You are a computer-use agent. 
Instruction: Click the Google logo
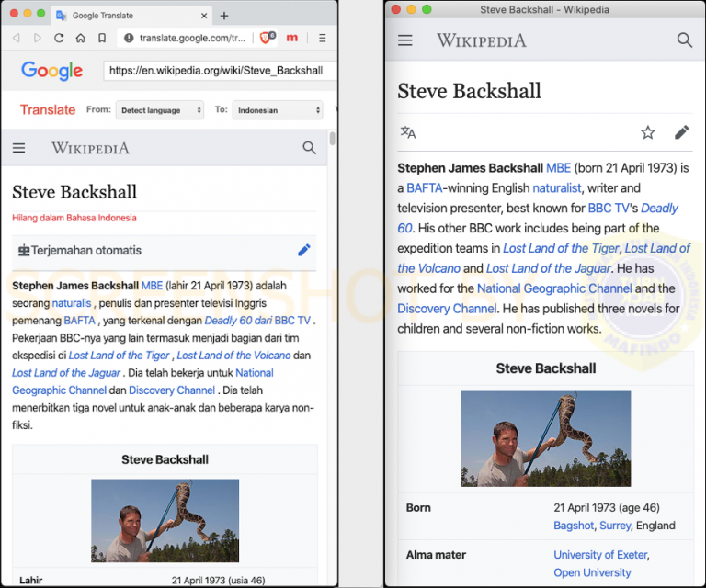click(51, 71)
